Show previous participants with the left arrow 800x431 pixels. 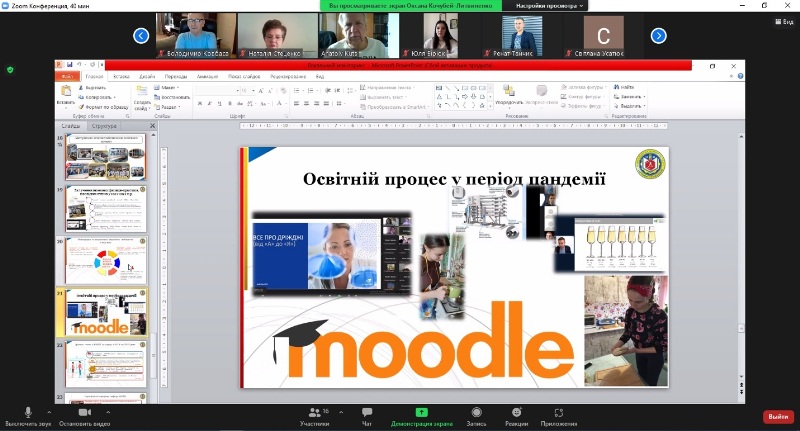pyautogui.click(x=141, y=36)
